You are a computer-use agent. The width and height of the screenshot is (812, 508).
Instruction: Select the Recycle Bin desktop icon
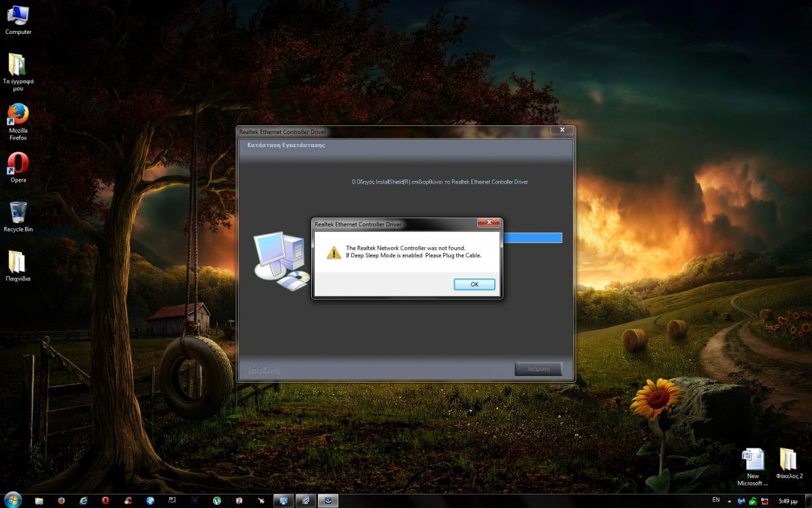point(18,217)
